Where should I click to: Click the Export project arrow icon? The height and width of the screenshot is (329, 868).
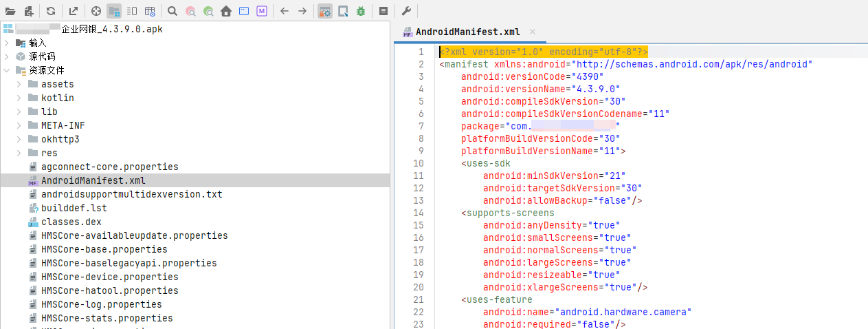[x=74, y=11]
